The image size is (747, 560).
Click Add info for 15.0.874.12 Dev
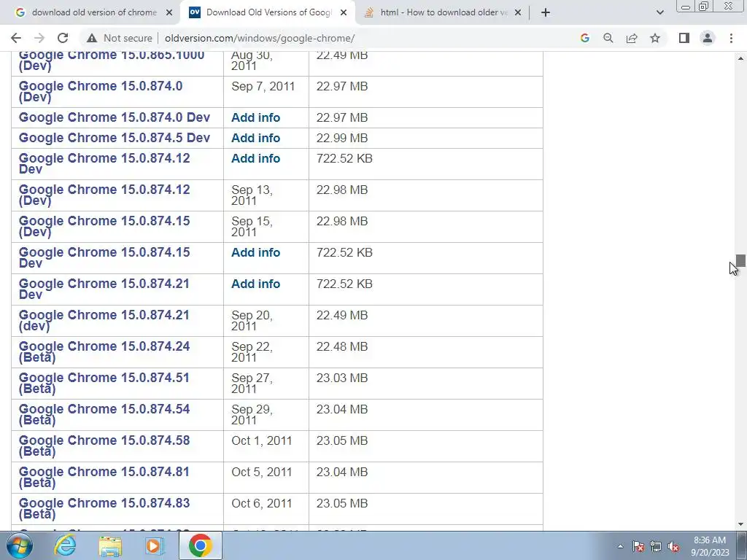[256, 158]
